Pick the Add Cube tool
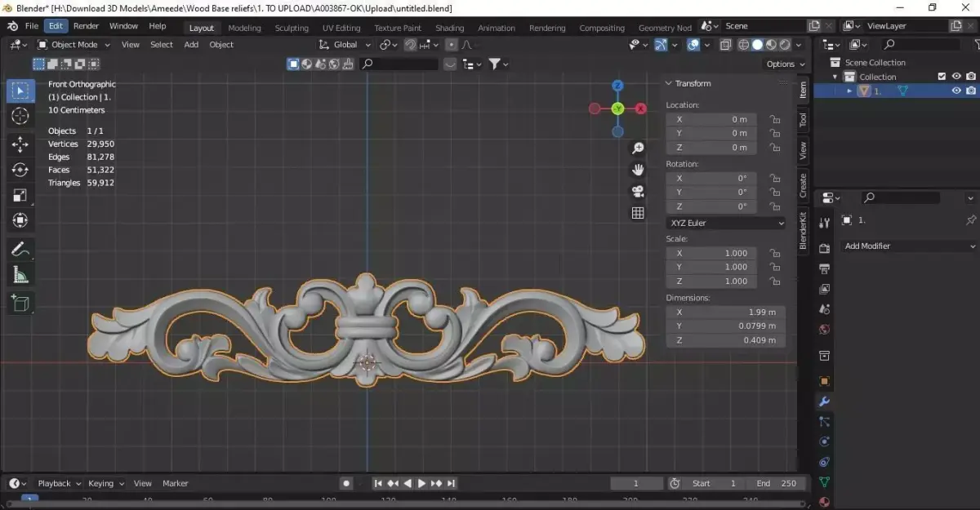980x510 pixels. (20, 304)
